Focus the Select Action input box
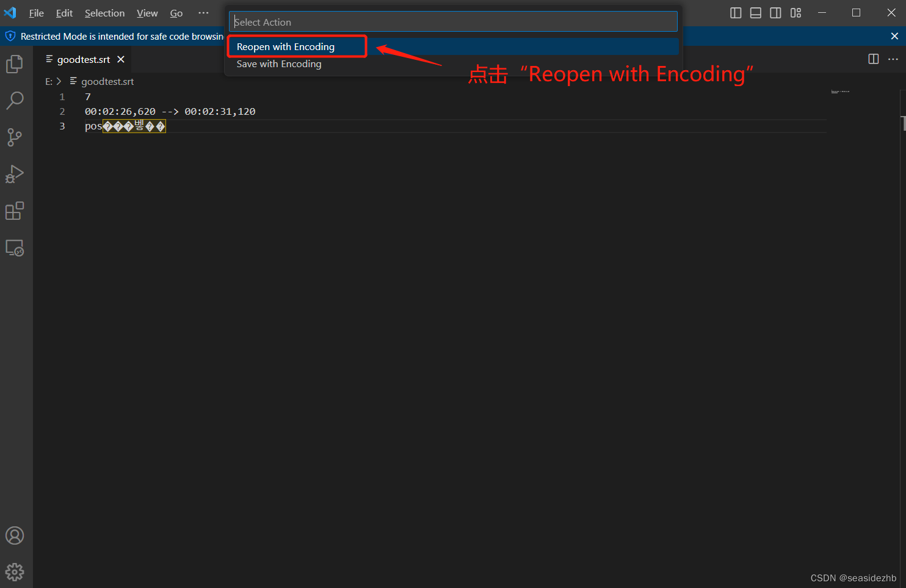 (x=453, y=22)
